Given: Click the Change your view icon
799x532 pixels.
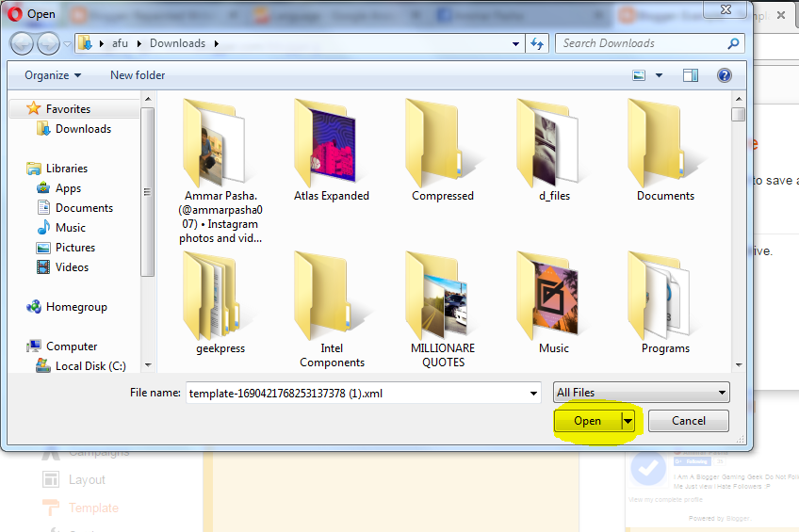Looking at the screenshot, I should [x=639, y=76].
